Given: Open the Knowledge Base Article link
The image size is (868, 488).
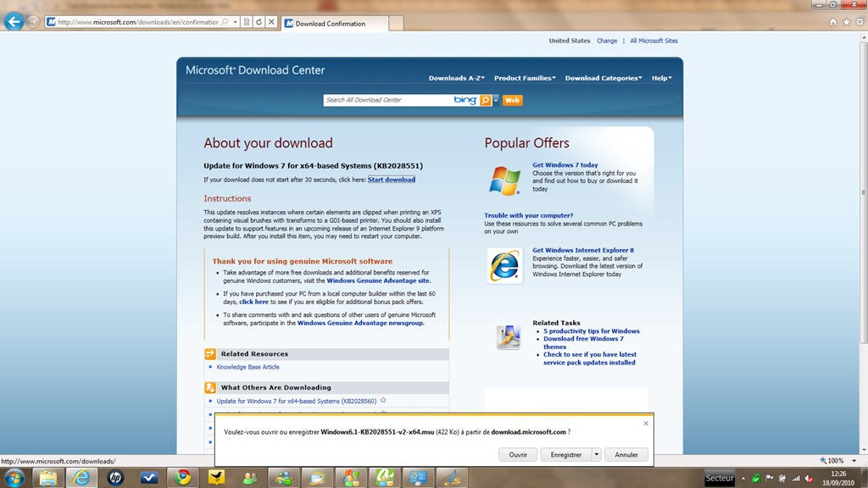Looking at the screenshot, I should coord(248,367).
